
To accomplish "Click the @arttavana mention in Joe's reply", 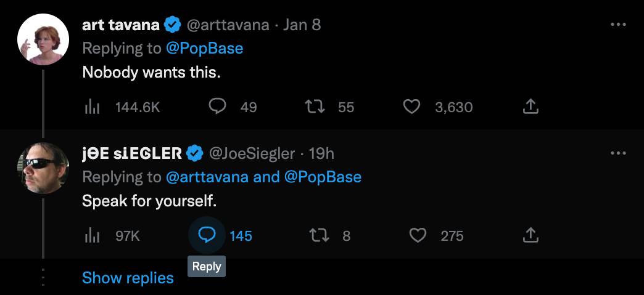I will (207, 177).
